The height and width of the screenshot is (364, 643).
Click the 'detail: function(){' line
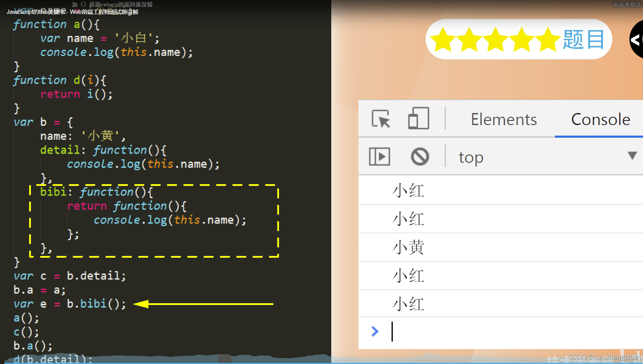click(x=103, y=150)
